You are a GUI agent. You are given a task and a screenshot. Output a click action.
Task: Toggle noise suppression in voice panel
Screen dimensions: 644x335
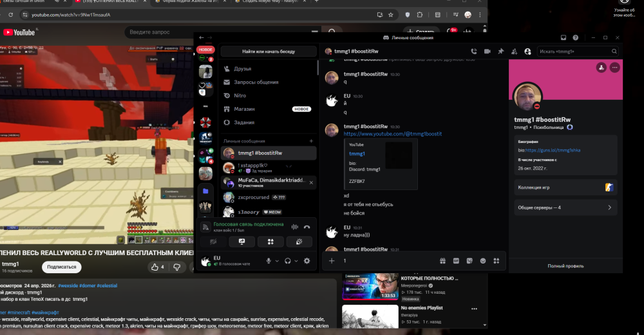tap(294, 227)
